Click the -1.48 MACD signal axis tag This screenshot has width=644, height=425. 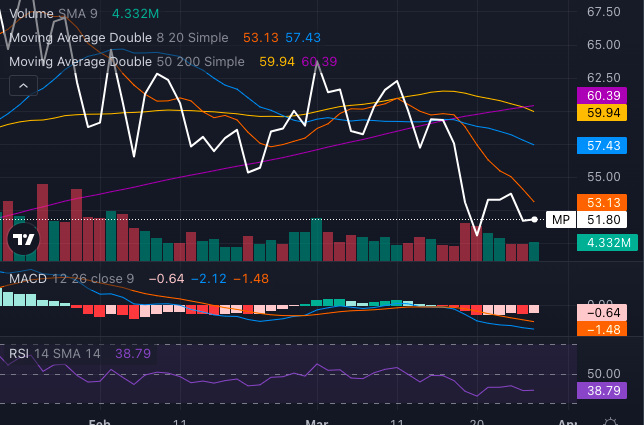click(606, 329)
